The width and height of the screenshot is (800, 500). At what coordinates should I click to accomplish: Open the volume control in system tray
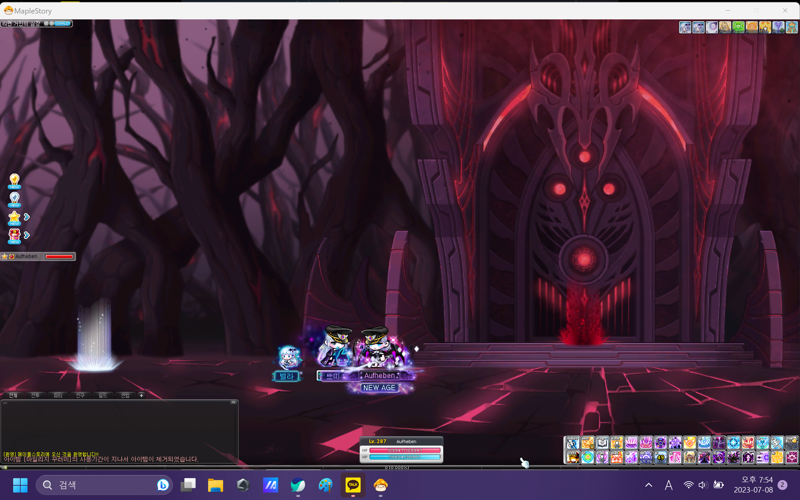tap(703, 485)
